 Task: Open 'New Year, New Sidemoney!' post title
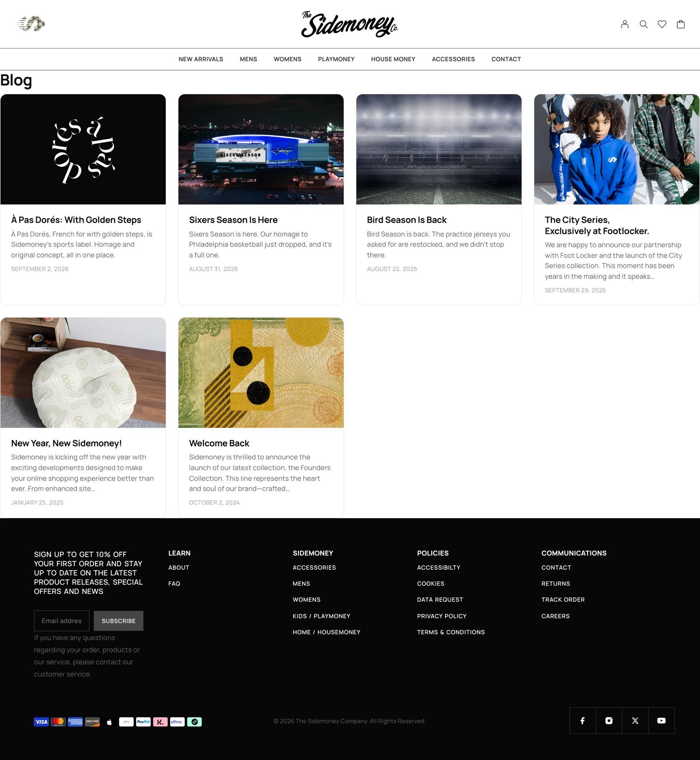click(66, 443)
